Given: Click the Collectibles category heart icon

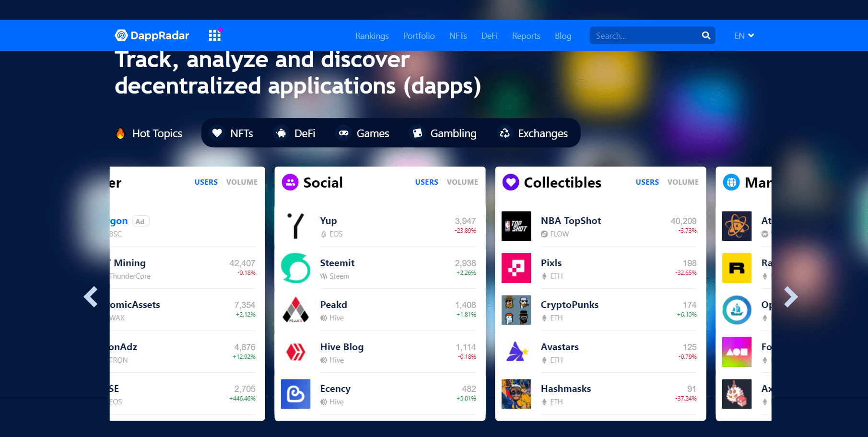Looking at the screenshot, I should tap(511, 182).
